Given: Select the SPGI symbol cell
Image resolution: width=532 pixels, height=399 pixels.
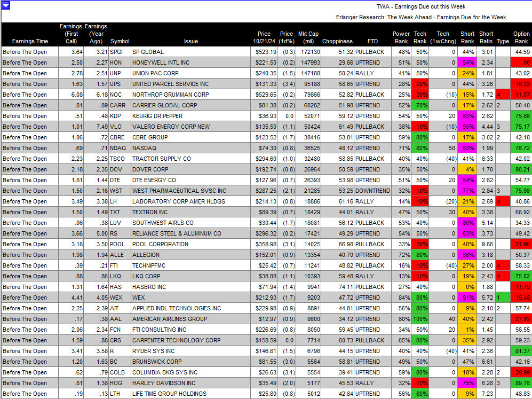Looking at the screenshot, I should click(x=120, y=52).
